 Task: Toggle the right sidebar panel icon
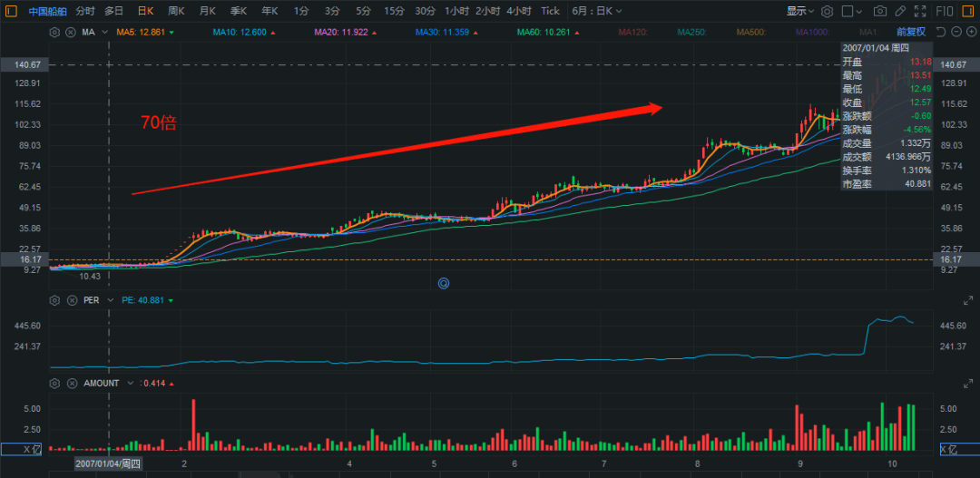(970, 11)
